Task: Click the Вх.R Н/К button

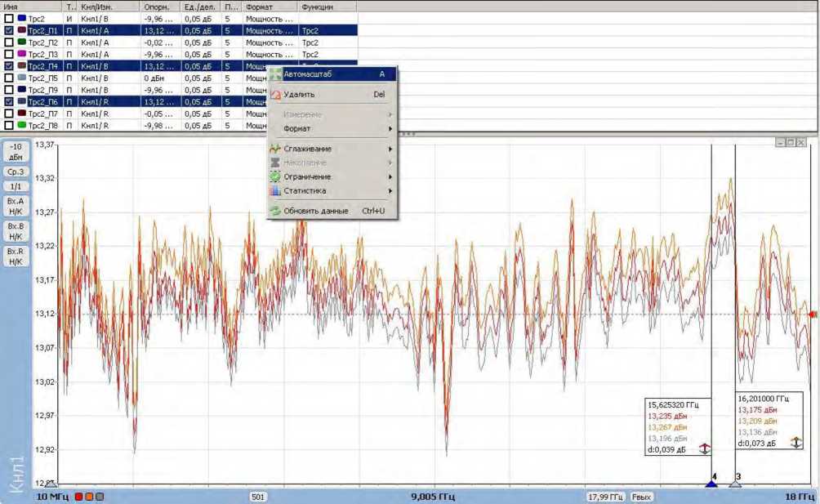Action: point(16,256)
